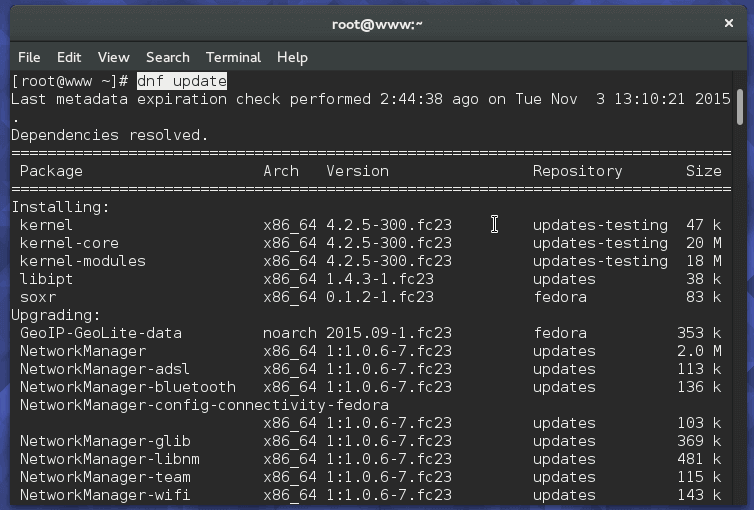Click the Dependencies resolved line
754x510 pixels.
[x=109, y=135]
